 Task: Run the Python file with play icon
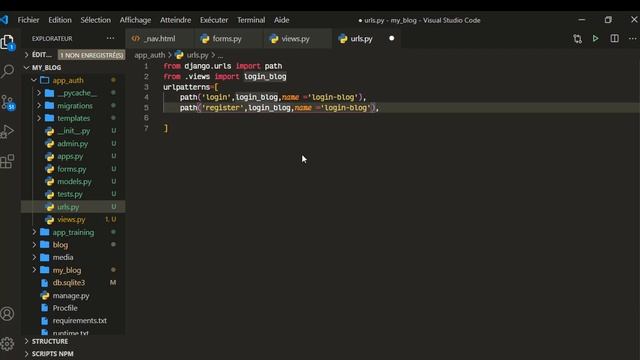tap(596, 39)
